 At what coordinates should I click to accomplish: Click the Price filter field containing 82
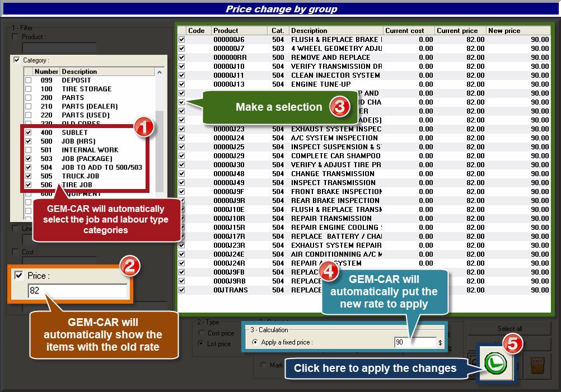click(78, 291)
